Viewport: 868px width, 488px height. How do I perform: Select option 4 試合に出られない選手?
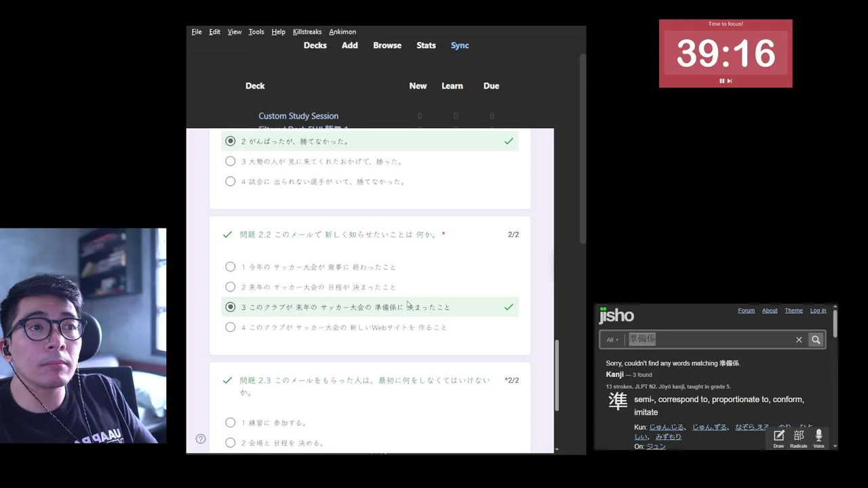pyautogui.click(x=231, y=182)
